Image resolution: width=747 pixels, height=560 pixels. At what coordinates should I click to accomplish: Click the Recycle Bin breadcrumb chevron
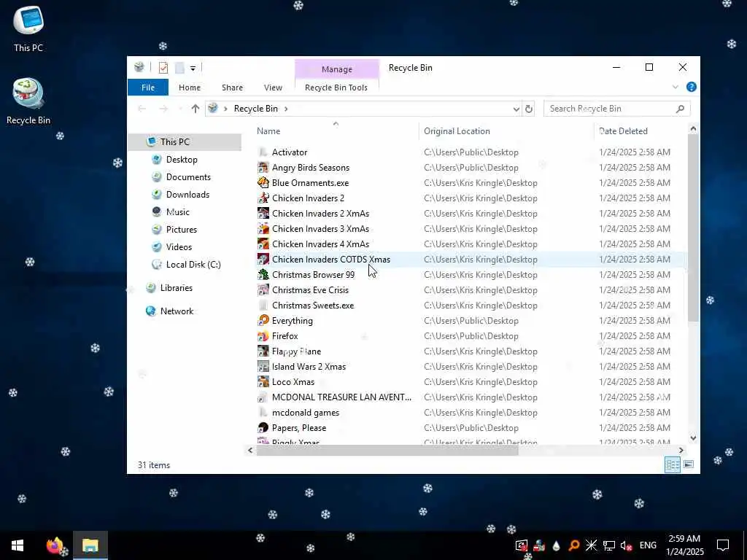(x=286, y=109)
